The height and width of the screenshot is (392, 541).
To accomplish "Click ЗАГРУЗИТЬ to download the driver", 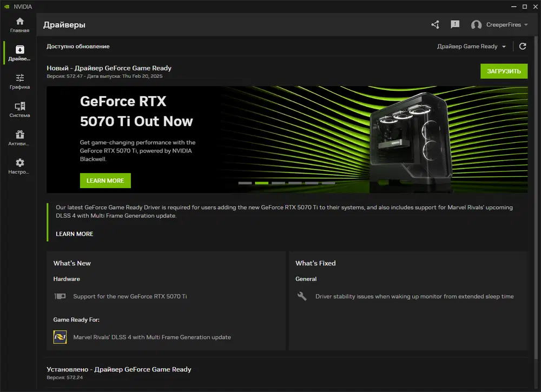I will pos(504,71).
